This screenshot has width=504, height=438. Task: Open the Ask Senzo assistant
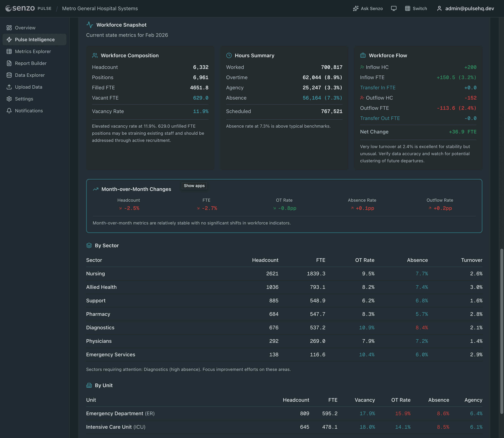tap(368, 8)
